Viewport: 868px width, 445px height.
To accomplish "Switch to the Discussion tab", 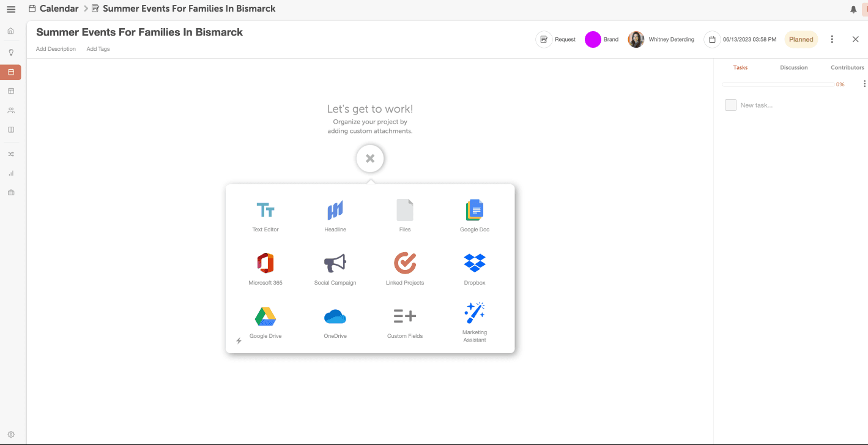I will (x=793, y=67).
